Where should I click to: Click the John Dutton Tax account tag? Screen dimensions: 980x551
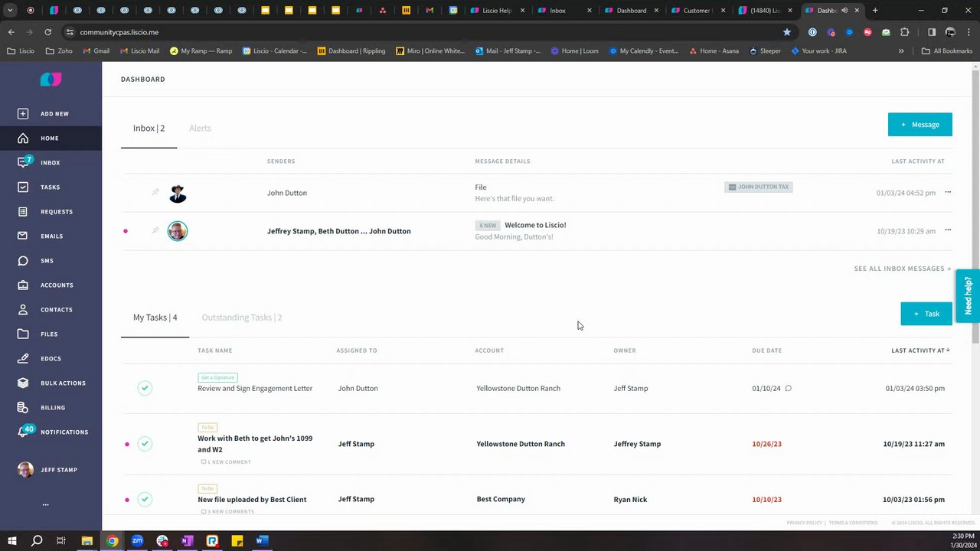point(759,187)
